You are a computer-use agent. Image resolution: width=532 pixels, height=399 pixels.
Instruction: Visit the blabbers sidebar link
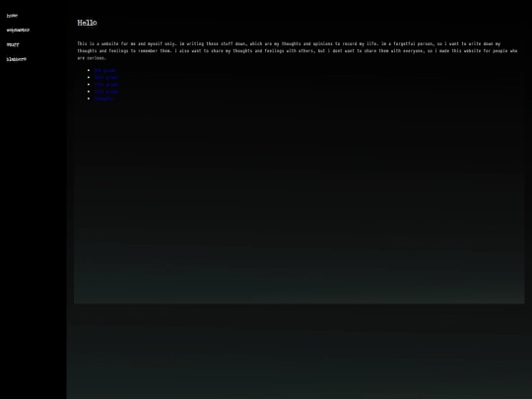pyautogui.click(x=17, y=59)
